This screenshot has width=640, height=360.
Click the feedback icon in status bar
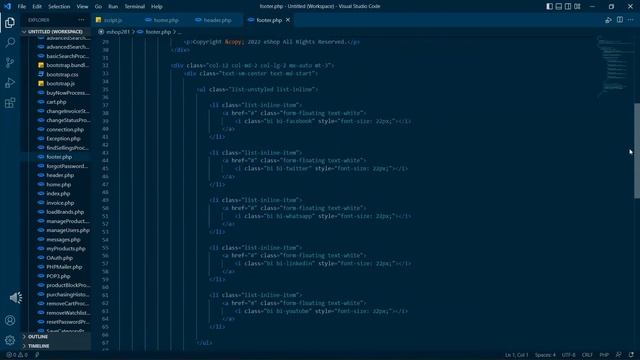click(619, 355)
